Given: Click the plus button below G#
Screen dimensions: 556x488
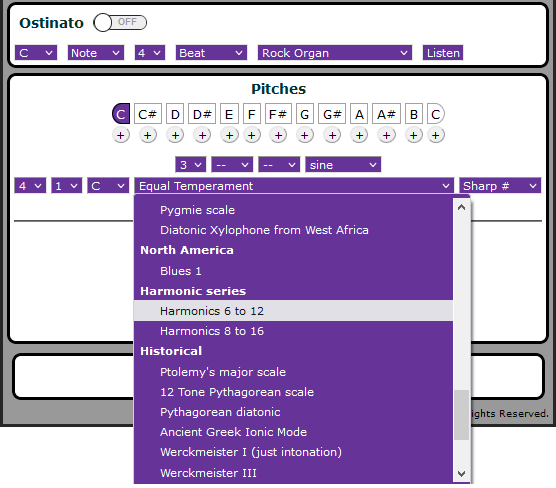Looking at the screenshot, I should click(332, 135).
